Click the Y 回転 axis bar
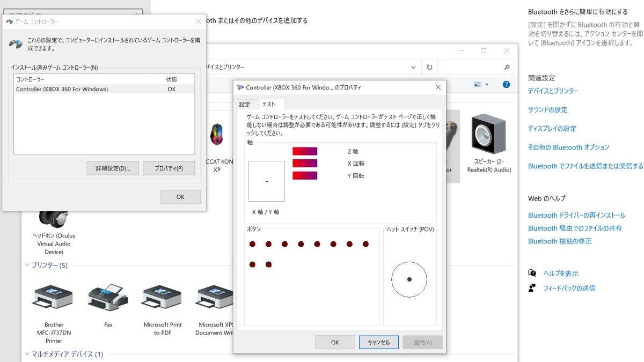644x362 pixels. click(x=305, y=176)
